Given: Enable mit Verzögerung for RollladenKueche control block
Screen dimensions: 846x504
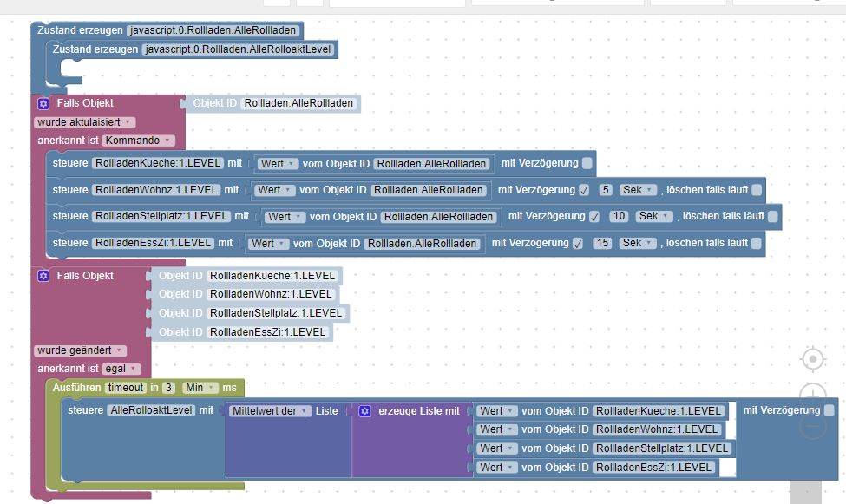Looking at the screenshot, I should tap(587, 163).
